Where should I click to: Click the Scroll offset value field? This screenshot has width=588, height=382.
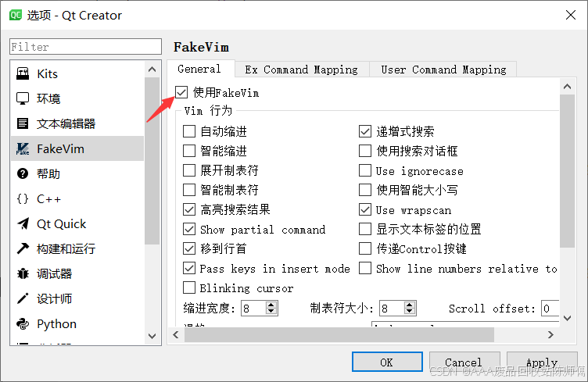550,309
